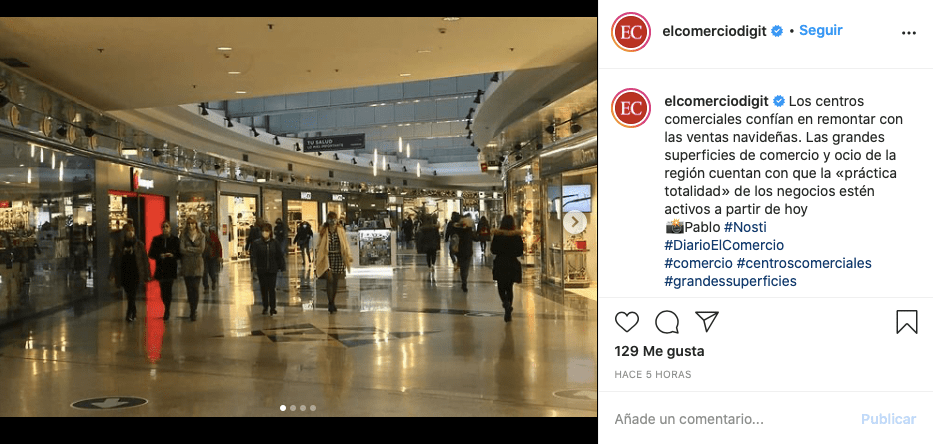Open comments with the speech bubble icon
The width and height of the screenshot is (933, 444).
[x=667, y=322]
